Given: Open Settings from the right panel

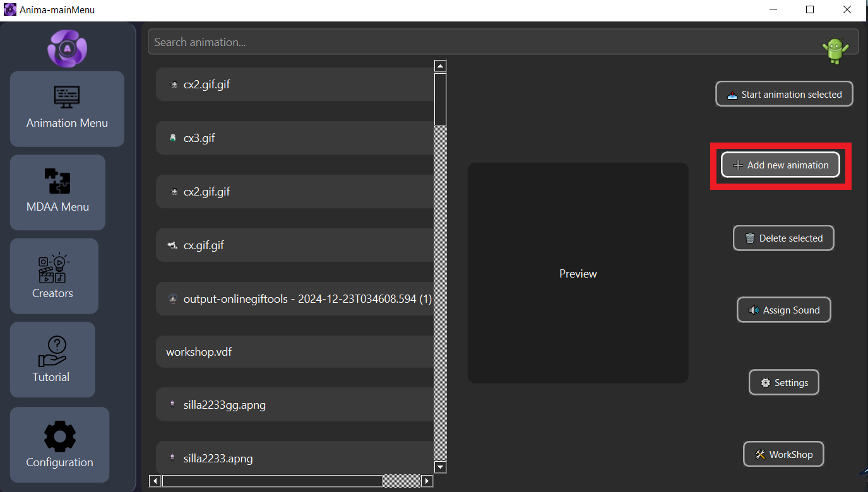Looking at the screenshot, I should coord(783,382).
